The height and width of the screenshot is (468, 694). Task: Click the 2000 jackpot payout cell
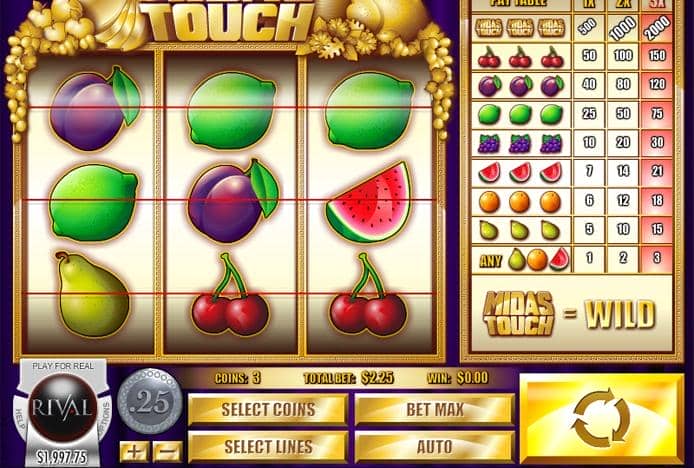pos(657,28)
